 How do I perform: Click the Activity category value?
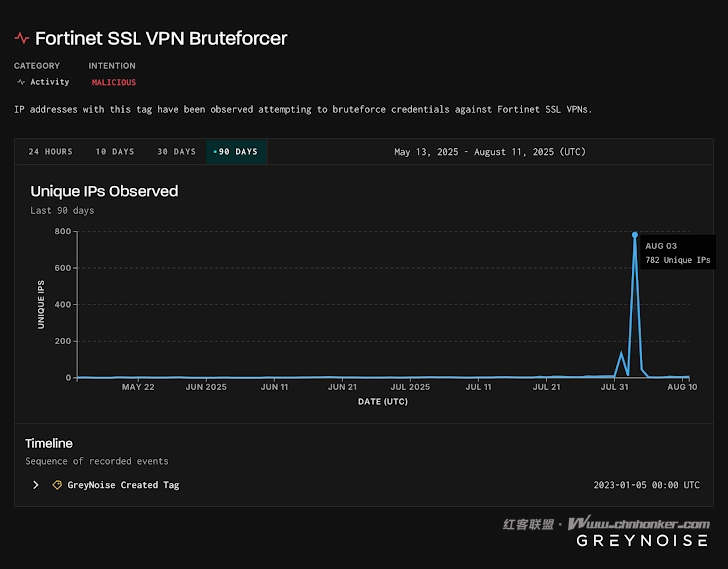click(50, 82)
